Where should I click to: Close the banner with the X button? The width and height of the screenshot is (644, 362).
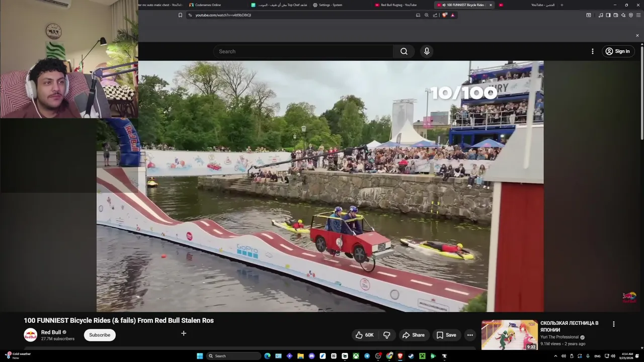[637, 35]
